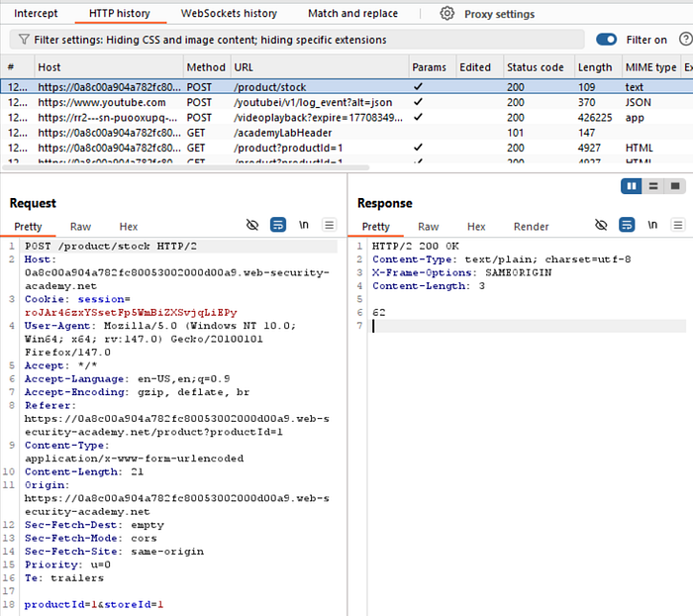Screen dimensions: 693x616
Task: Open the Request panel options menu icon
Action: click(x=330, y=225)
